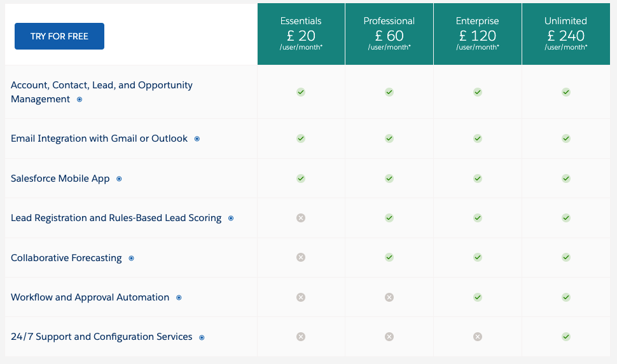This screenshot has height=364, width=617.
Task: Click the TRY FOR FREE button
Action: click(x=59, y=36)
